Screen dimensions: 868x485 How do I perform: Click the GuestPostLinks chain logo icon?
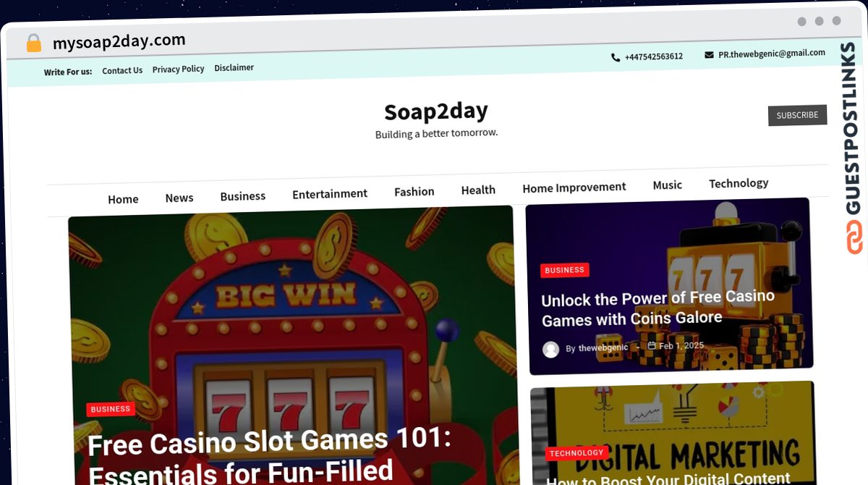point(854,237)
